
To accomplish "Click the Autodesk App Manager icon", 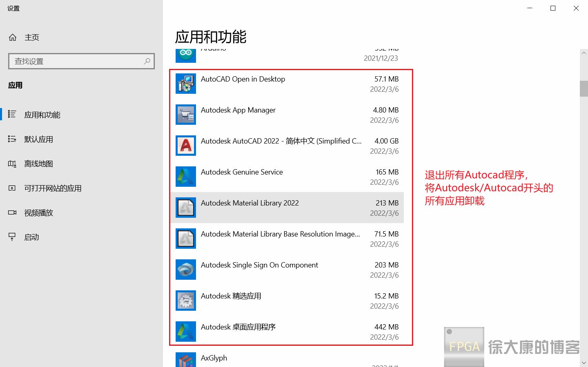I will 186,115.
